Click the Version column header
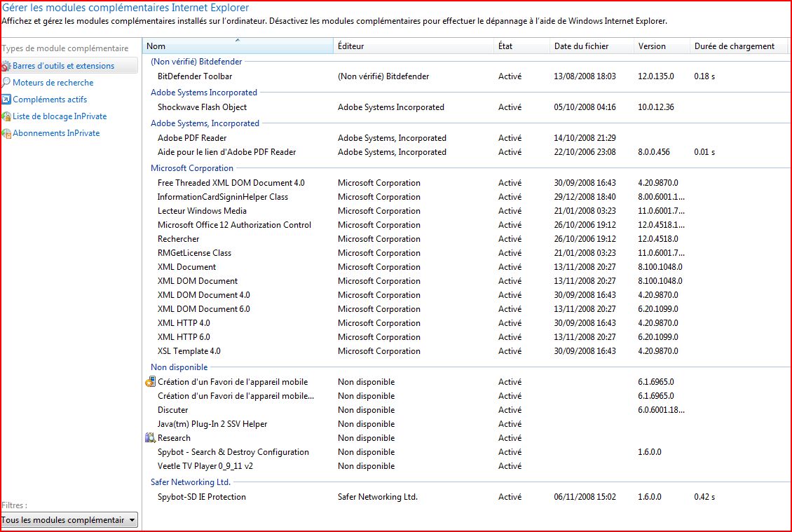Screen dimensions: 792x532 pos(662,46)
